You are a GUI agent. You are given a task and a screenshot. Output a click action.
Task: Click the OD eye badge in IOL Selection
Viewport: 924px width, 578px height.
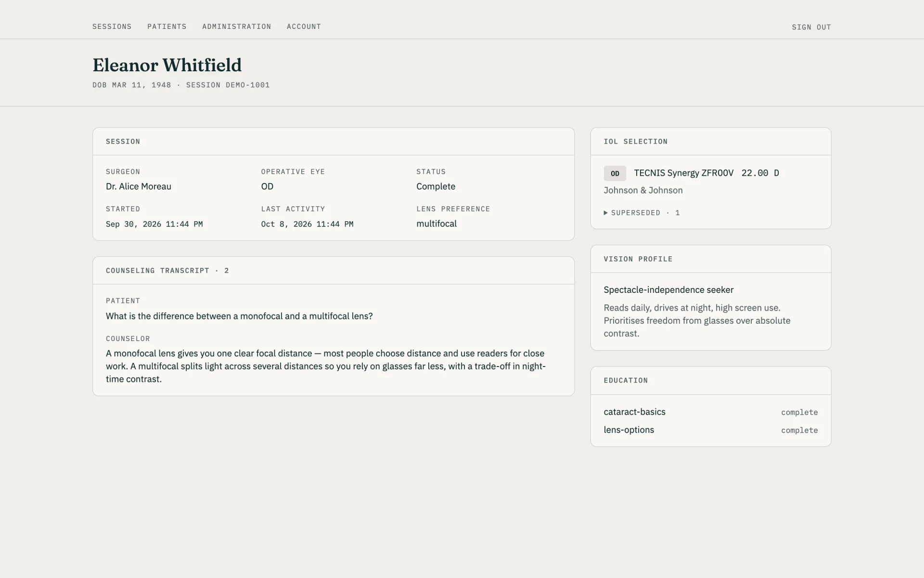point(615,173)
